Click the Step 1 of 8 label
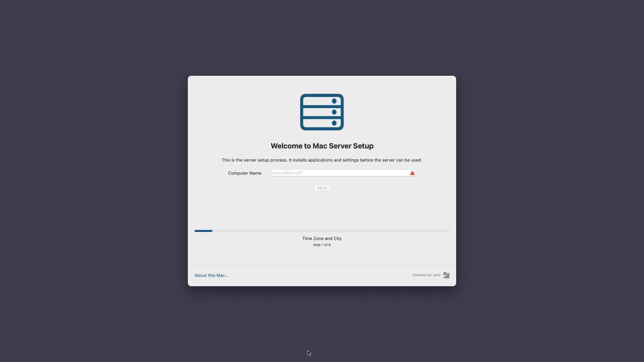Screen dimensions: 644x362 pos(322,245)
